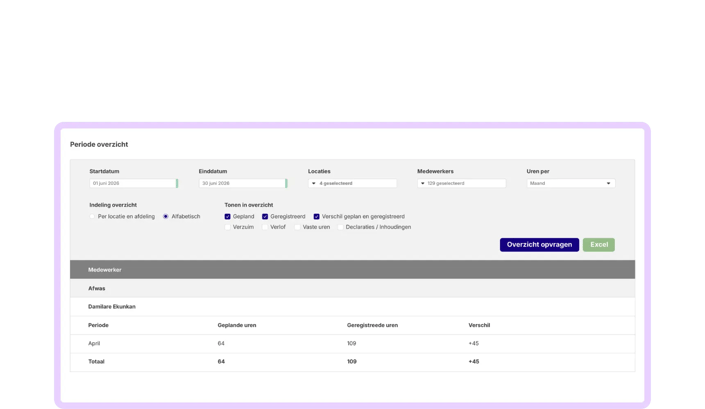Click the Verschil column header
Image resolution: width=705 pixels, height=409 pixels.
pyautogui.click(x=479, y=325)
